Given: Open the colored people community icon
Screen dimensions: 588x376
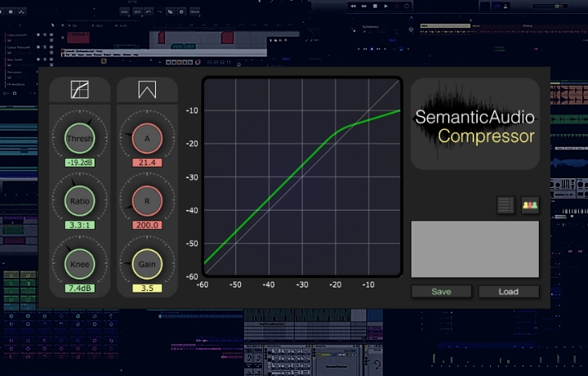Looking at the screenshot, I should coord(530,205).
